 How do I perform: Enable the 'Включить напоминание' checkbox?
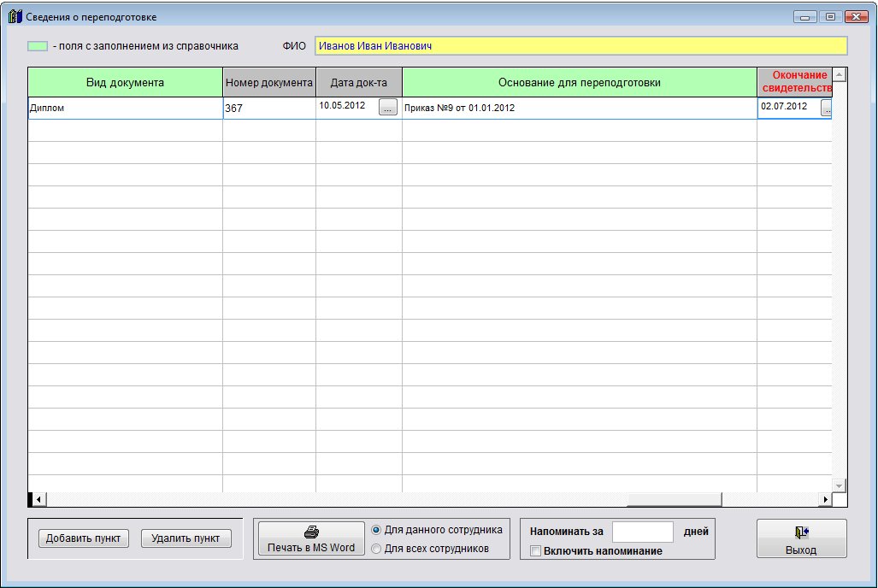536,551
